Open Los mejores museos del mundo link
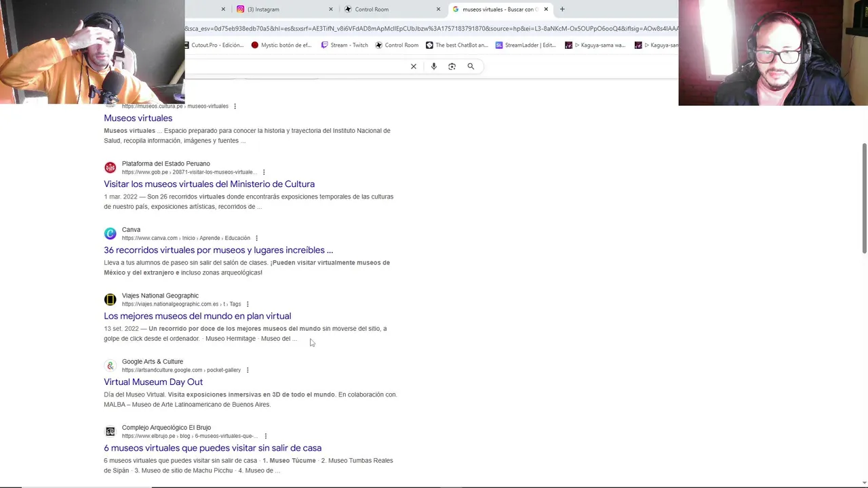This screenshot has height=488, width=868. (x=197, y=316)
